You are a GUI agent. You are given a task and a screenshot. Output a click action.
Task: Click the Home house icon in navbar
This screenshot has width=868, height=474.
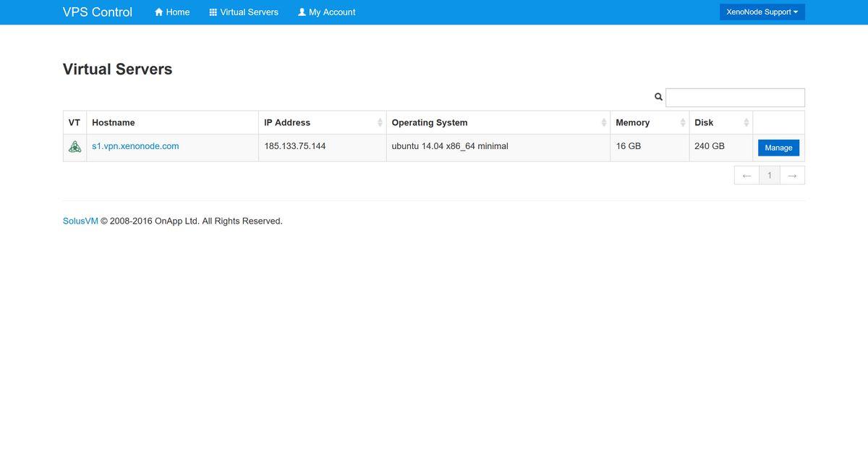[159, 12]
